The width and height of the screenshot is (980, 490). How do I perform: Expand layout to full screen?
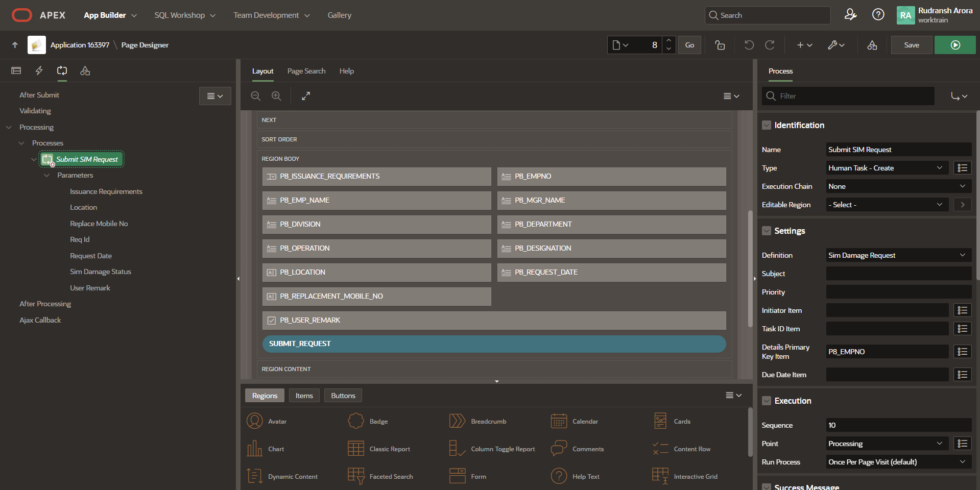(306, 96)
